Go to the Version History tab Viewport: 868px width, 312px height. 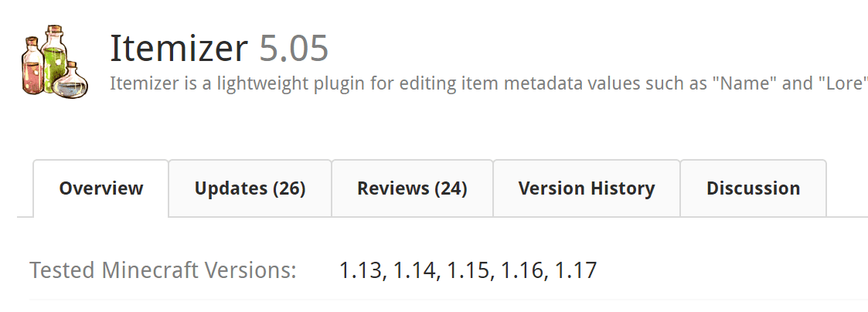tap(587, 188)
